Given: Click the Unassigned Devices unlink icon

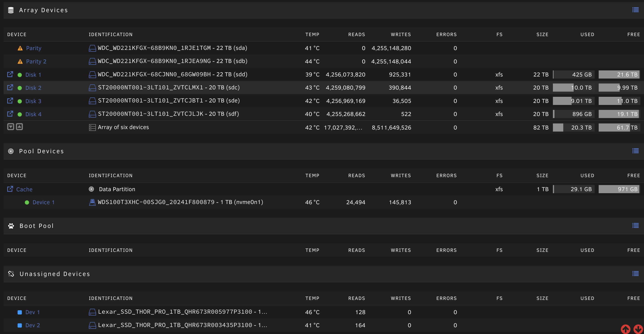Looking at the screenshot, I should [x=11, y=274].
